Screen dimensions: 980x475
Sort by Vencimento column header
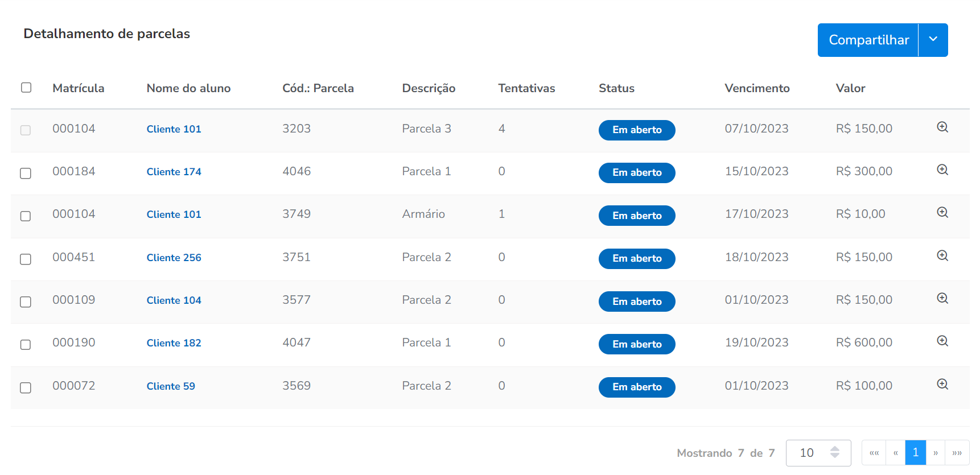[x=757, y=88]
